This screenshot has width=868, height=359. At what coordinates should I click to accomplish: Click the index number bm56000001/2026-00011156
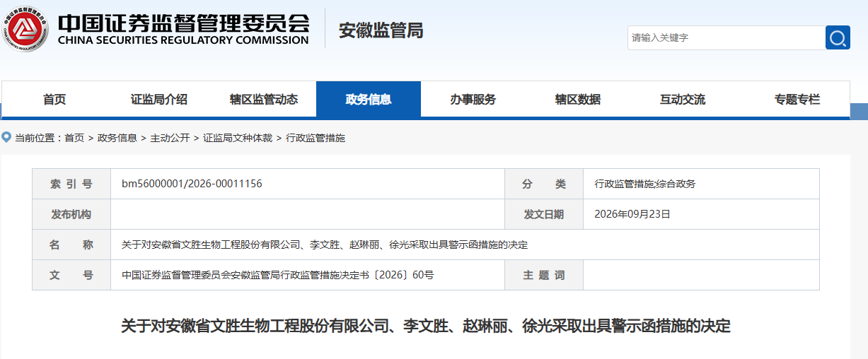[192, 184]
